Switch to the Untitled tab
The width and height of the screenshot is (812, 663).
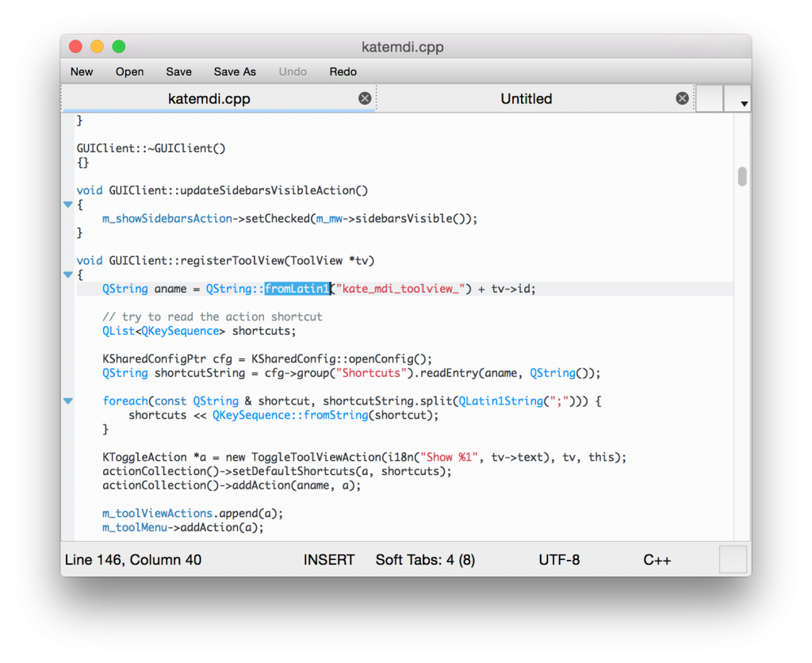(526, 99)
